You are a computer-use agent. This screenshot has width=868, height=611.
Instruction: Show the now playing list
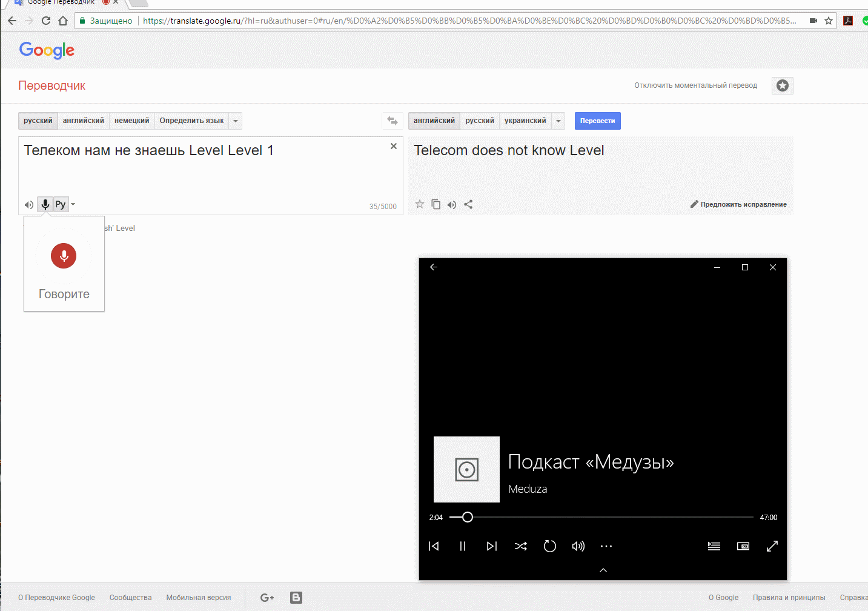coord(714,546)
